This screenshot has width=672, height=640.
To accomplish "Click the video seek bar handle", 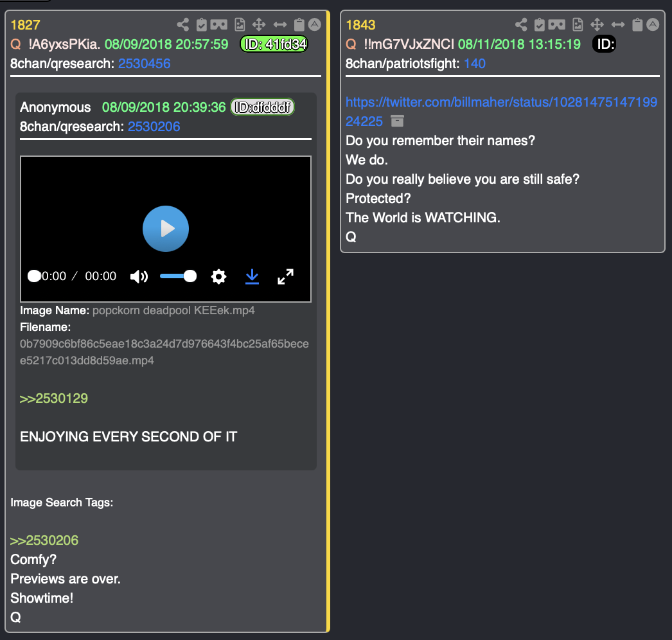I will click(34, 276).
